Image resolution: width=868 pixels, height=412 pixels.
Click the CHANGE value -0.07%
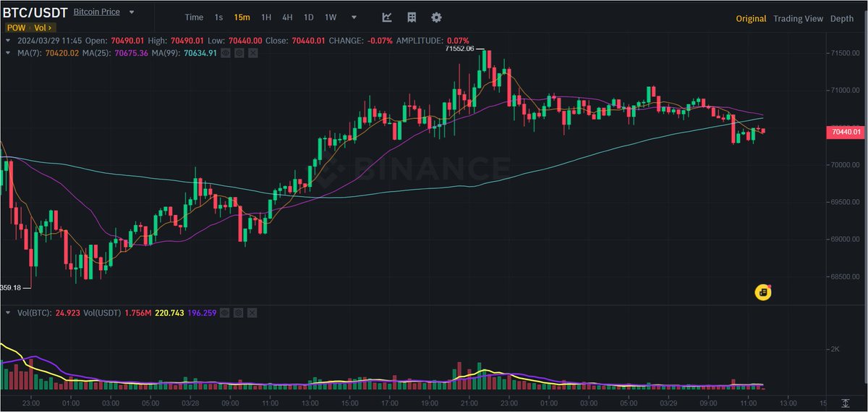point(380,41)
